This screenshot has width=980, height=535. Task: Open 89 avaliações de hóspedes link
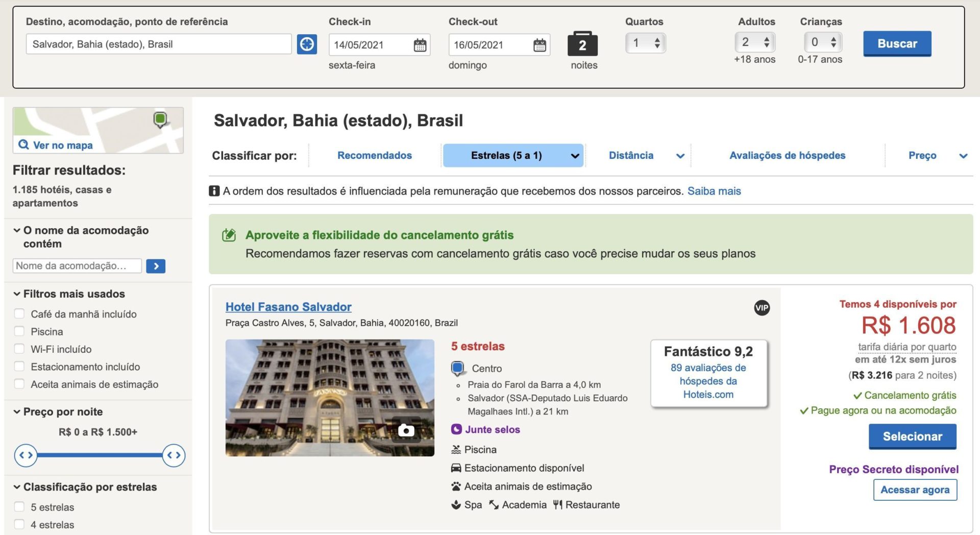[708, 381]
